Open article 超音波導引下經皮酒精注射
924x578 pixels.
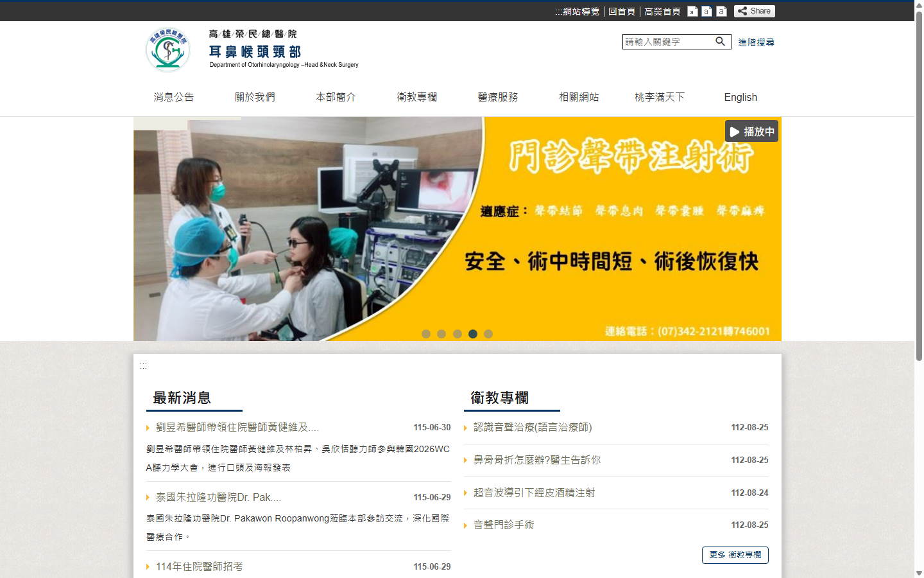pyautogui.click(x=535, y=493)
